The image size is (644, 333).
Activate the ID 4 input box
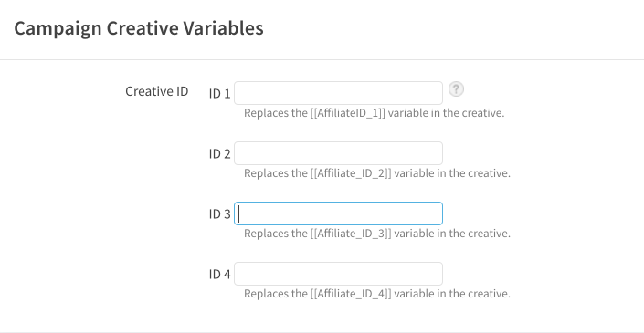point(338,274)
